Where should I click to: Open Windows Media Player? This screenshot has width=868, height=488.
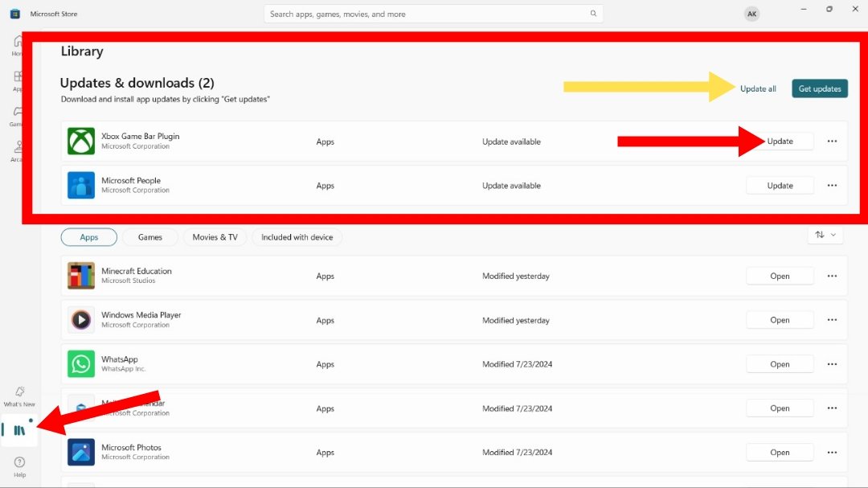tap(780, 320)
